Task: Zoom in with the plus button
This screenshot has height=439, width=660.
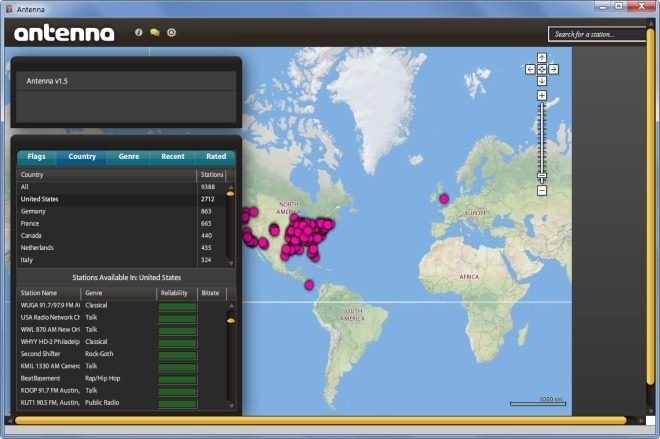Action: click(542, 96)
